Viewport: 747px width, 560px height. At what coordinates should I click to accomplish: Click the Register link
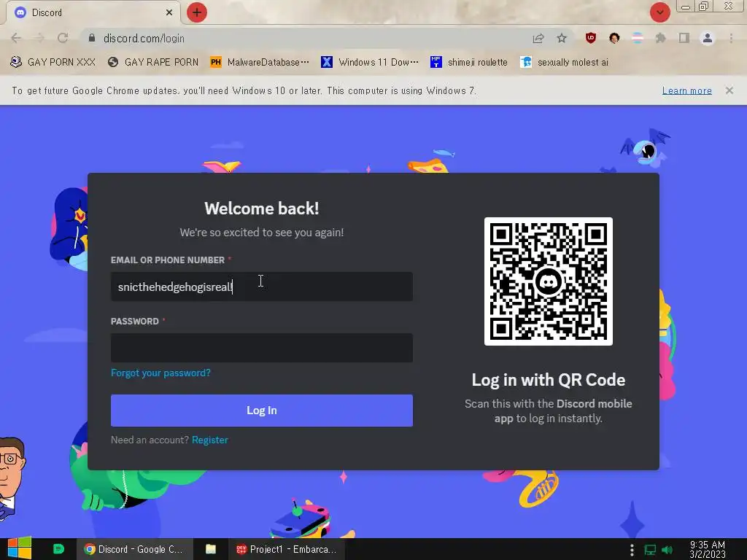tap(210, 440)
